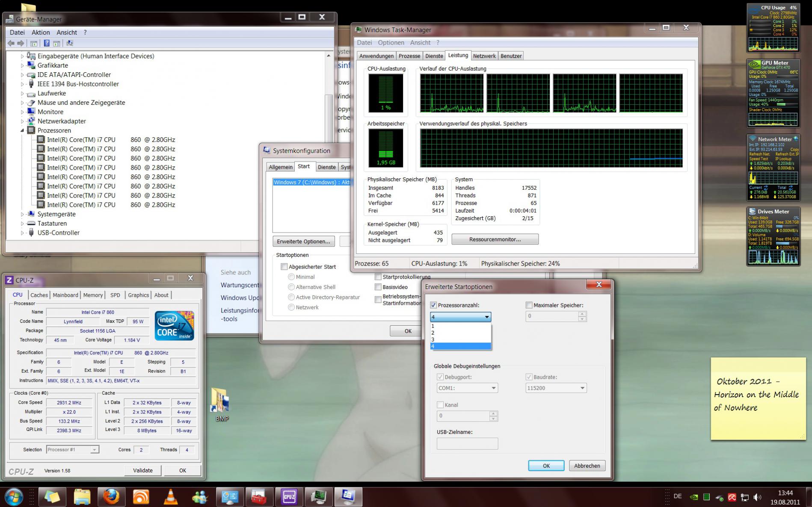Click the Monitore device category icon
Image resolution: width=812 pixels, height=507 pixels.
(x=31, y=112)
